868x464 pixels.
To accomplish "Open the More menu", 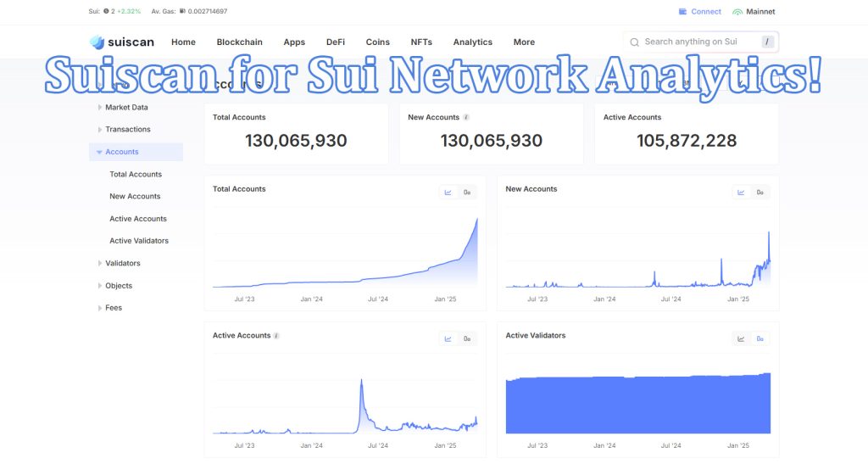I will [524, 42].
